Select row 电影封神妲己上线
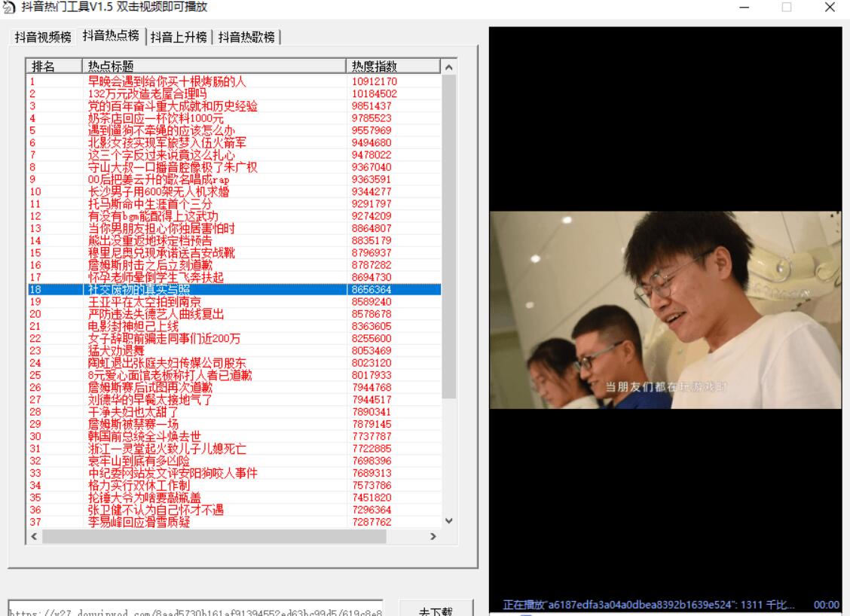This screenshot has width=850, height=616. [x=234, y=326]
